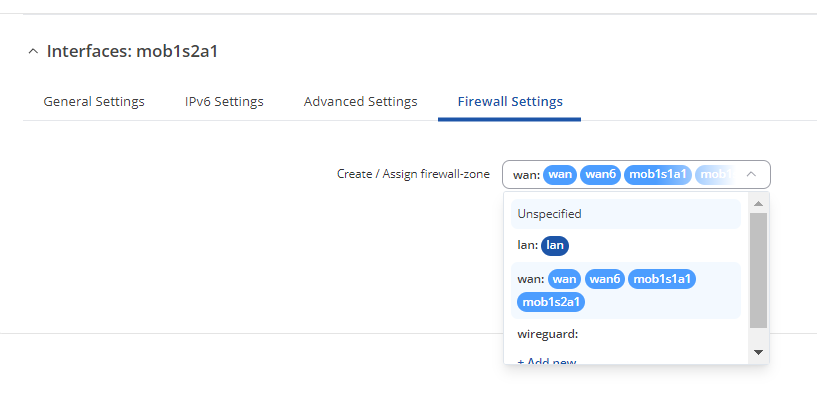
Task: Pick the 'lan:' label in the zone list
Action: (x=526, y=245)
